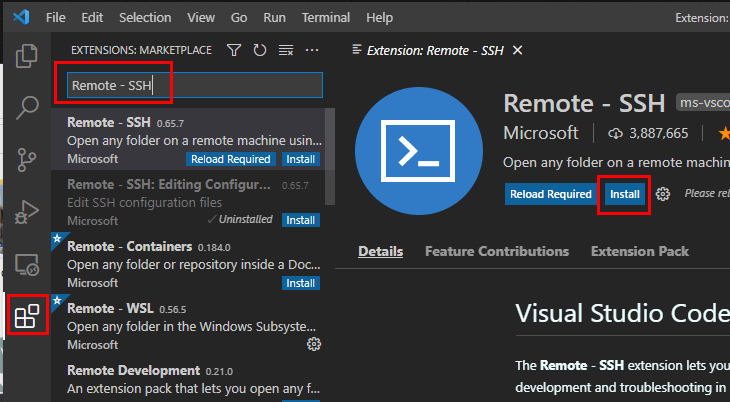
Task: Open the File menu
Action: [55, 18]
